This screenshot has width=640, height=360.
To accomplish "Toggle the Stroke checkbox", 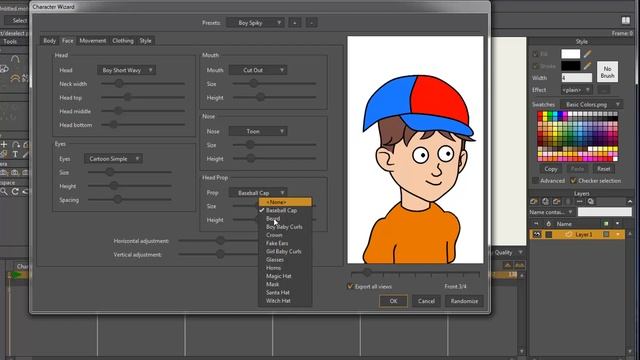I will [535, 66].
